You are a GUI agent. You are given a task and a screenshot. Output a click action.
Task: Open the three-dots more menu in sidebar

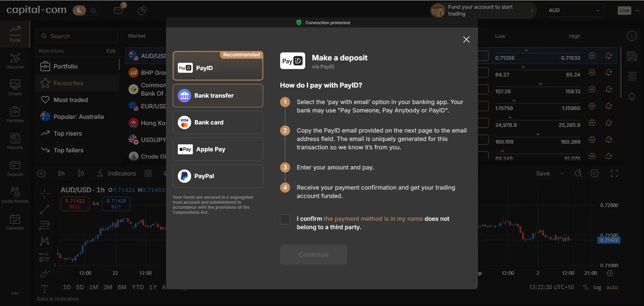click(15, 293)
